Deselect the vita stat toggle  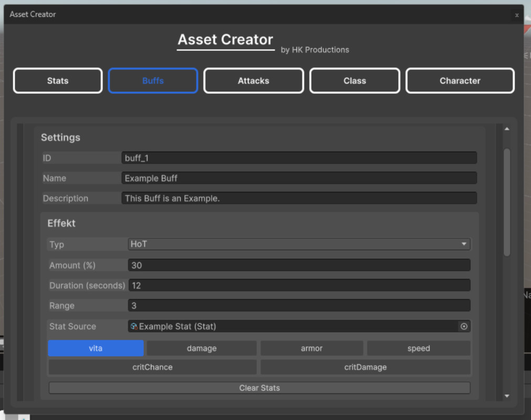tap(96, 348)
